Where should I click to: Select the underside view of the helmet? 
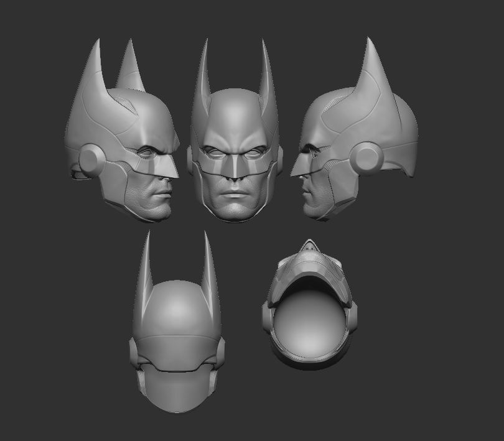pos(309,304)
